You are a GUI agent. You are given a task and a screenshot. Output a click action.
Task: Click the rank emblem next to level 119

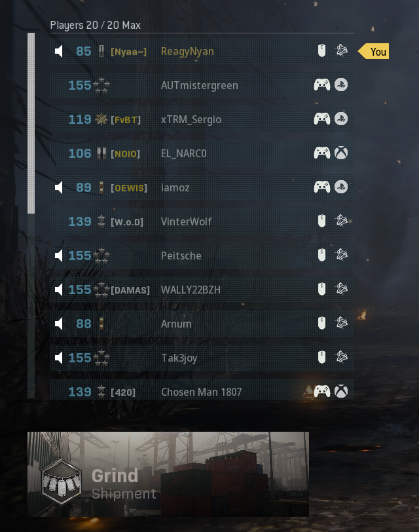101,119
